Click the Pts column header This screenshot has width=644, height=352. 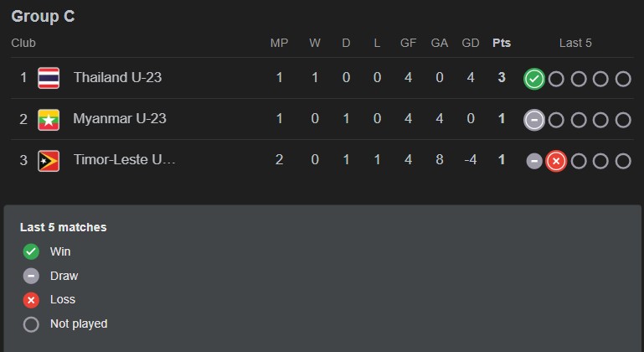(502, 43)
